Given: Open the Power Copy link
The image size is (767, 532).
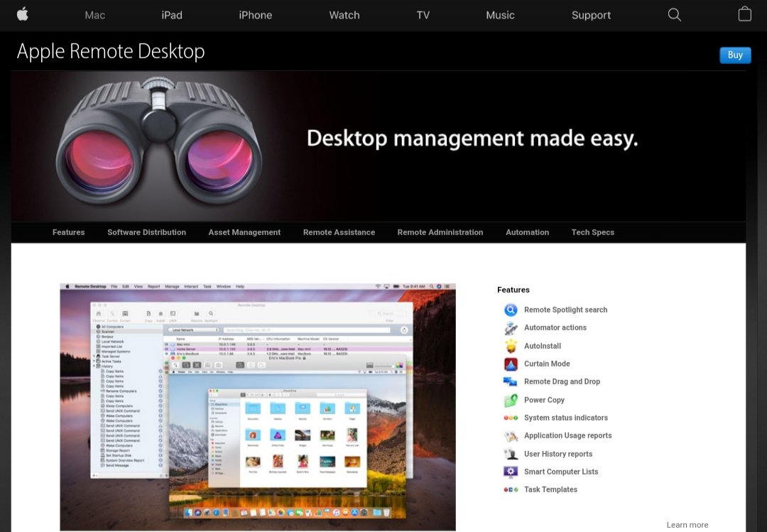Looking at the screenshot, I should 545,400.
